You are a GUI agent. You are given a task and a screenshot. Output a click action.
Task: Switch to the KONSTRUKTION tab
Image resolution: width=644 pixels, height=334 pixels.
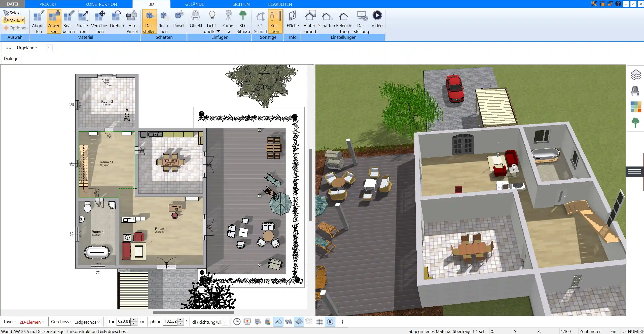click(101, 4)
